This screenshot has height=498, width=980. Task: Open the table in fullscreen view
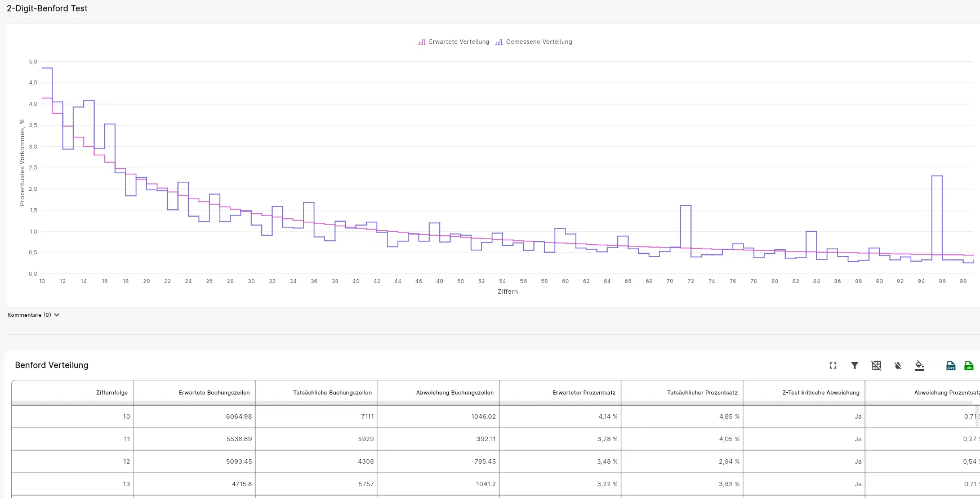pos(833,366)
